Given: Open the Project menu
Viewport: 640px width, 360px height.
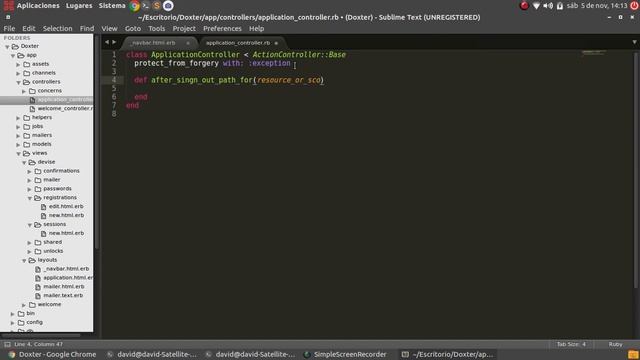Looking at the screenshot, I should point(184,29).
